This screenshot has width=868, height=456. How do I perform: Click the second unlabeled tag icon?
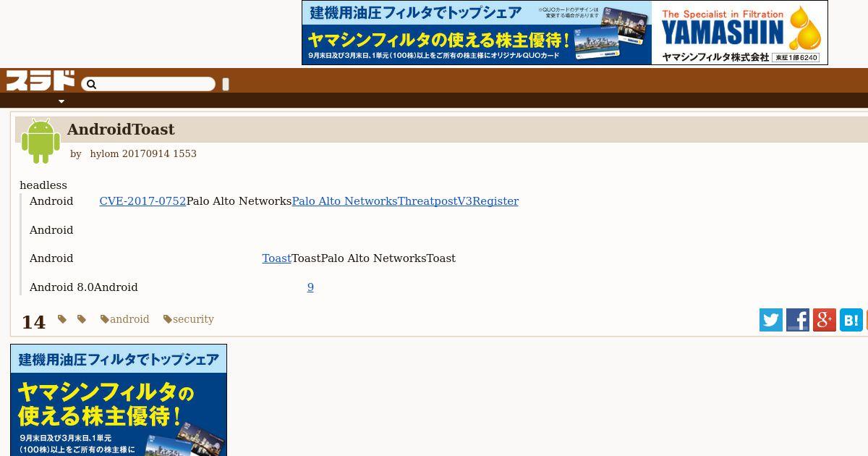click(82, 319)
